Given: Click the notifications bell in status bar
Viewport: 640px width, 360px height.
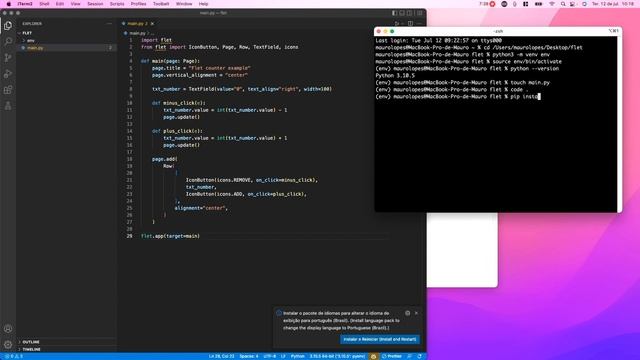Looking at the screenshot, I should click(419, 356).
